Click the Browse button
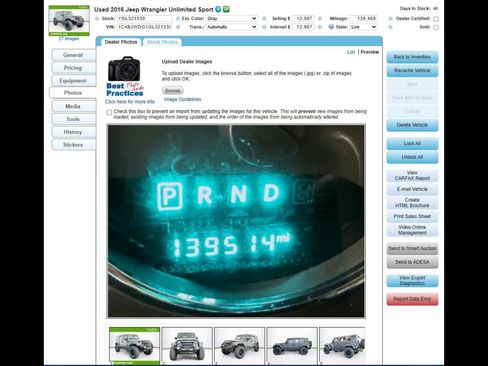The height and width of the screenshot is (366, 488). click(x=173, y=90)
